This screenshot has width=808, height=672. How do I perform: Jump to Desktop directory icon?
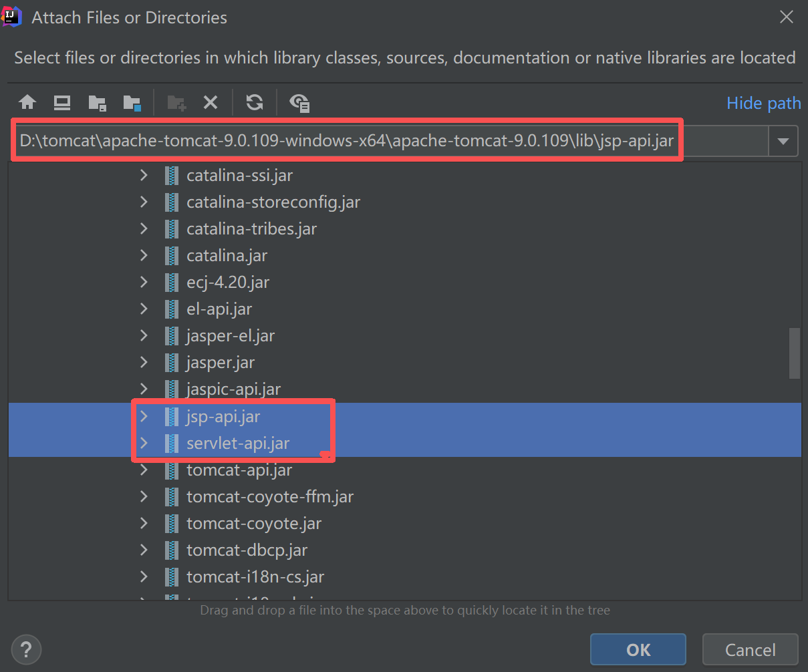[62, 102]
